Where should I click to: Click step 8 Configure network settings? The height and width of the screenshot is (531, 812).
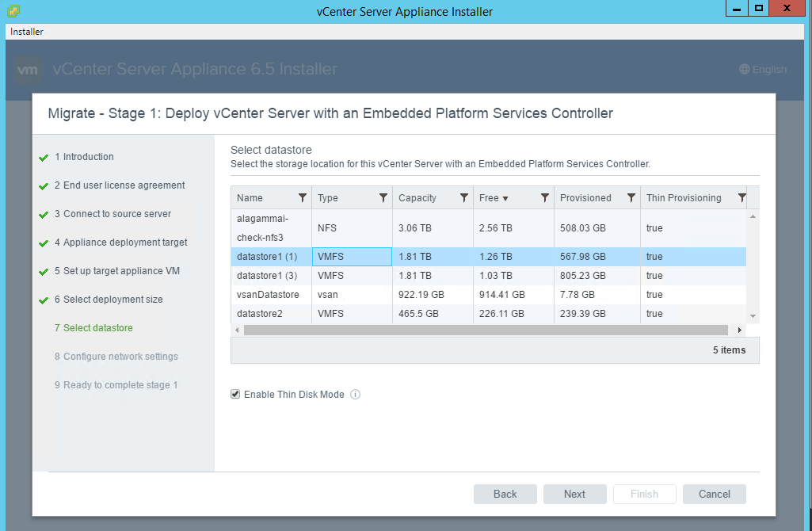click(116, 357)
